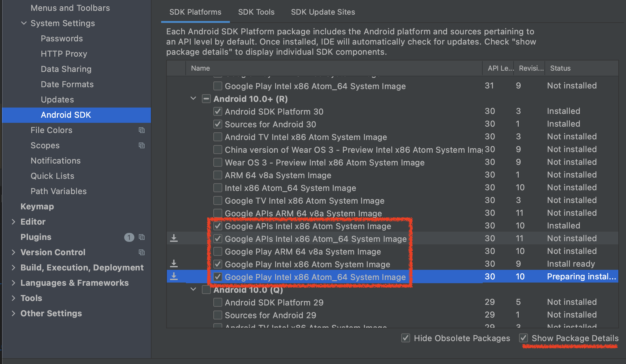Click the 'Install ready' status cell

tap(571, 264)
